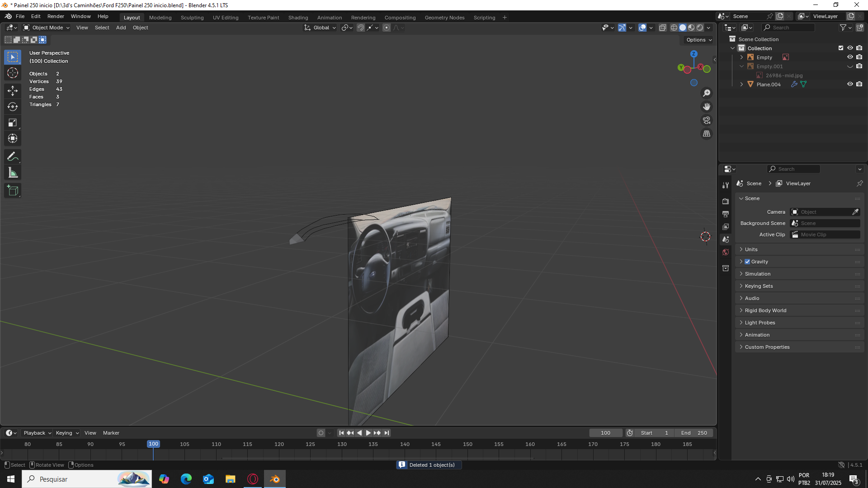The width and height of the screenshot is (868, 488).
Task: Select the Move tool in the toolbar
Action: click(x=13, y=91)
